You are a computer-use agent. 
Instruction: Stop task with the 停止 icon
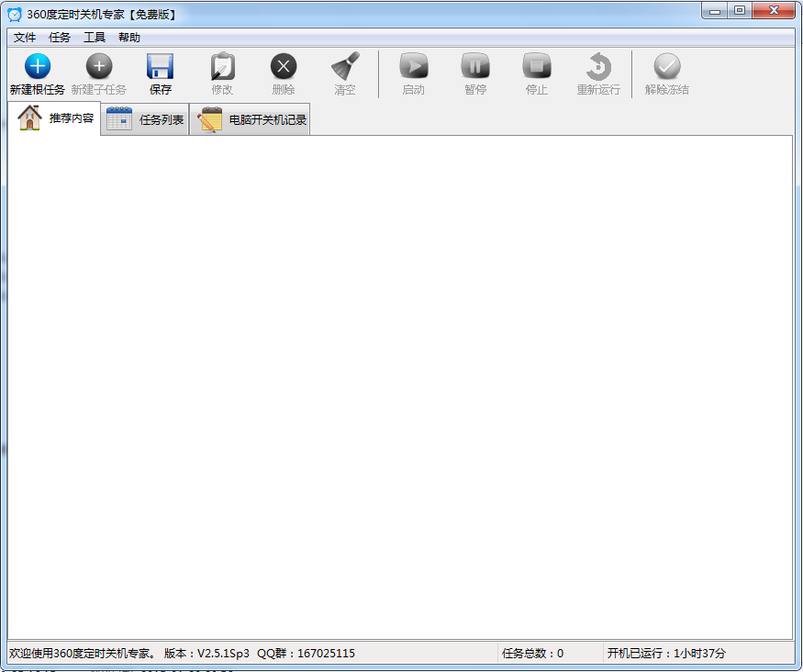537,66
